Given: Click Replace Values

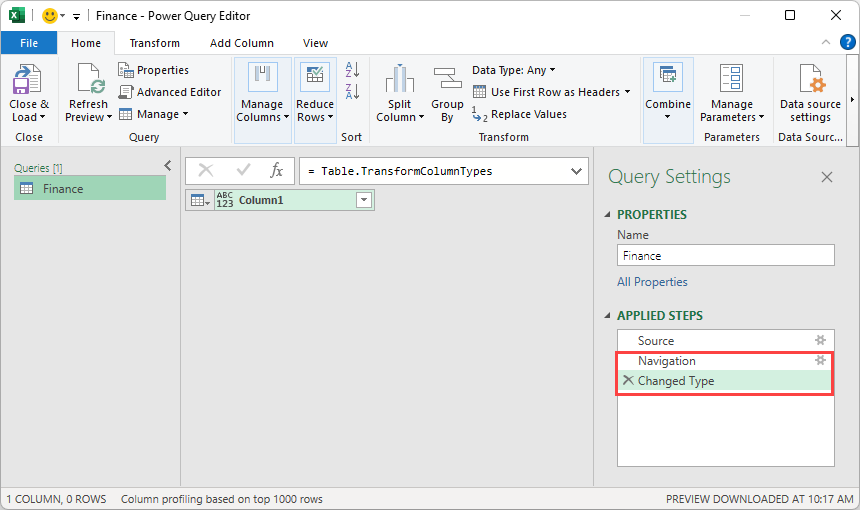Looking at the screenshot, I should click(x=519, y=114).
